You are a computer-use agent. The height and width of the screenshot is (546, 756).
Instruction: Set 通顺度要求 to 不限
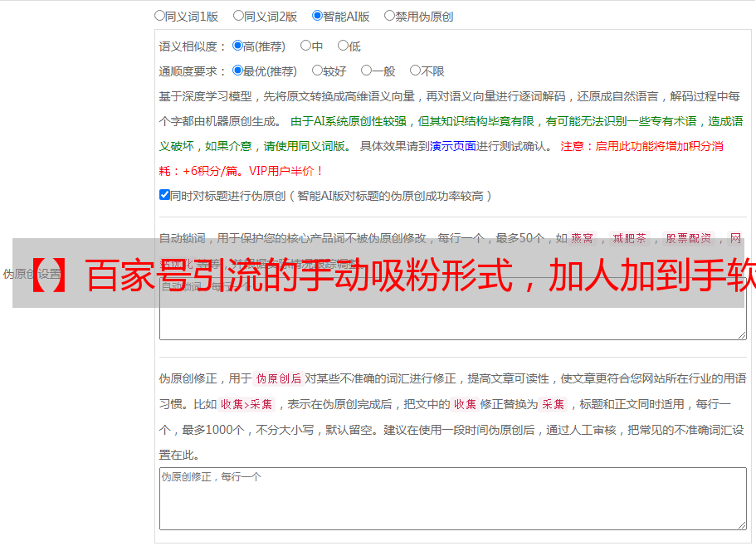tap(415, 71)
